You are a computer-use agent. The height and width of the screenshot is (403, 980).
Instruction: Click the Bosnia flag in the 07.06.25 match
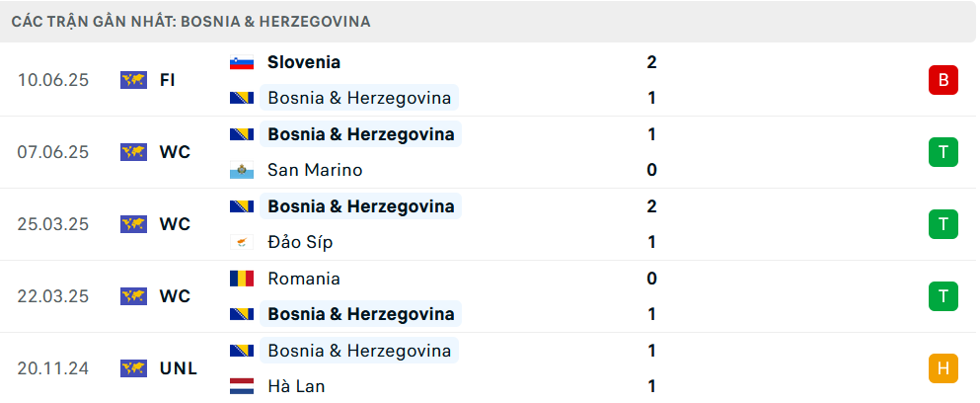coord(242,134)
